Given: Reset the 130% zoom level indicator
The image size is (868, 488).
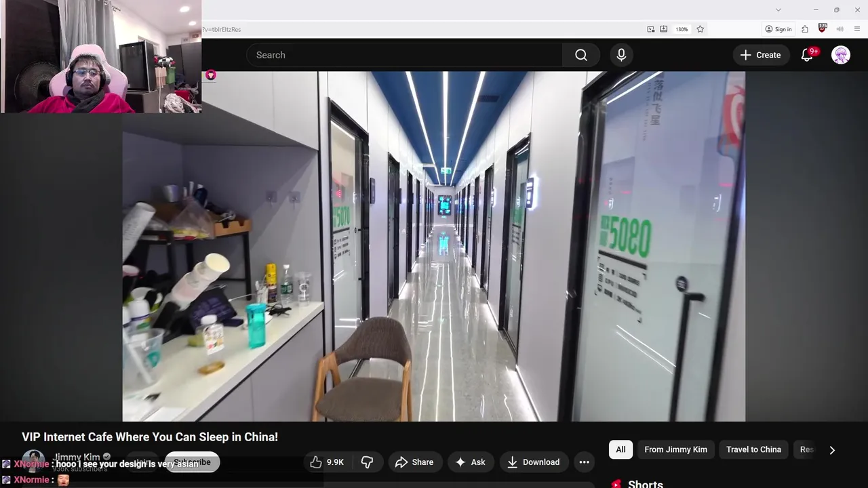Looking at the screenshot, I should coord(682,29).
